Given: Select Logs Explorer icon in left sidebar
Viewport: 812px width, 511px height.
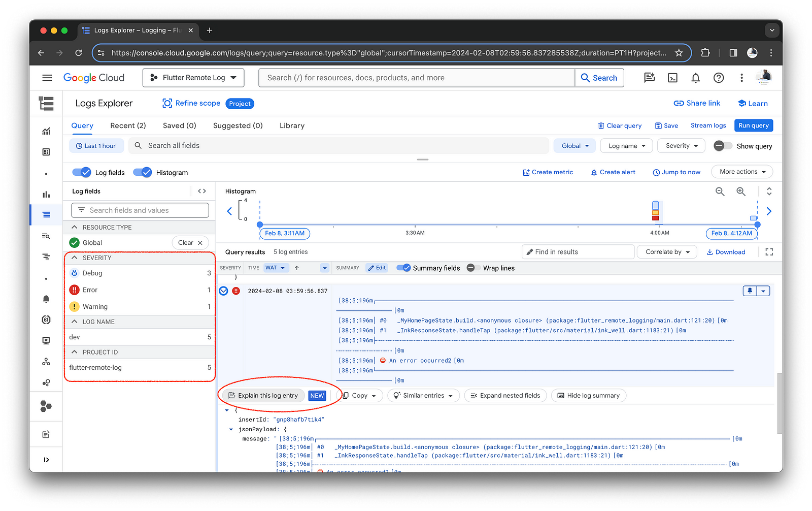Looking at the screenshot, I should [x=46, y=215].
